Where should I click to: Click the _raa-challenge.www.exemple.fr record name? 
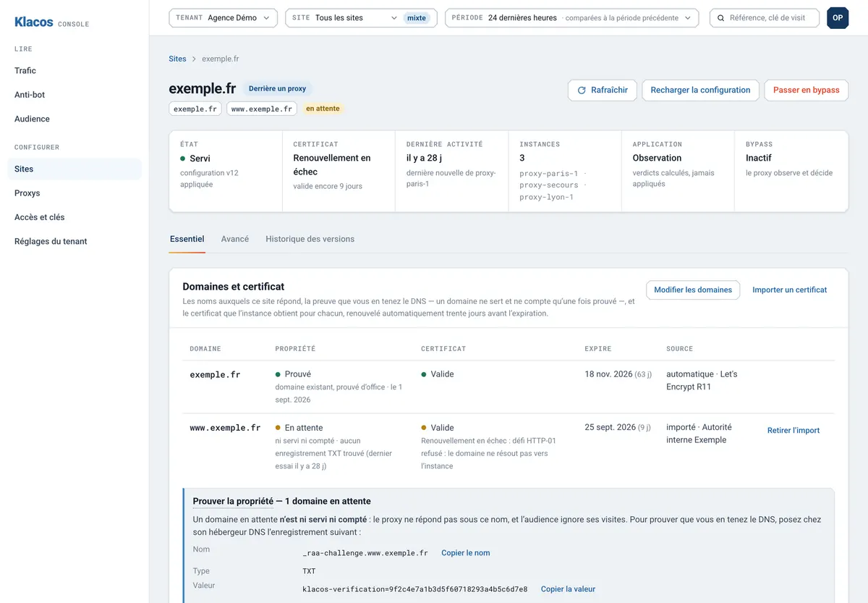(x=365, y=553)
